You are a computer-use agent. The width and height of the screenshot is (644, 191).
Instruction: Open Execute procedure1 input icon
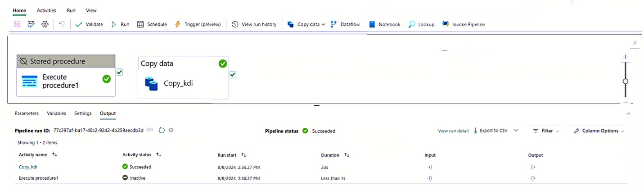coord(429,178)
